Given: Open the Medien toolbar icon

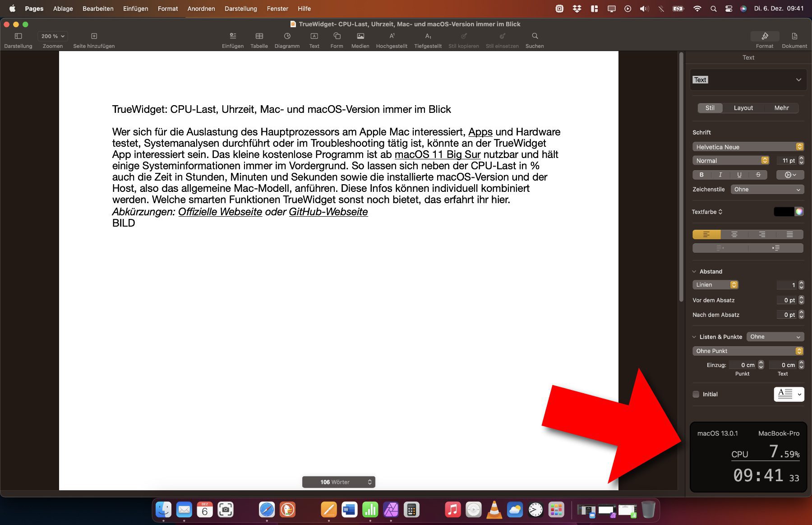Looking at the screenshot, I should click(360, 36).
